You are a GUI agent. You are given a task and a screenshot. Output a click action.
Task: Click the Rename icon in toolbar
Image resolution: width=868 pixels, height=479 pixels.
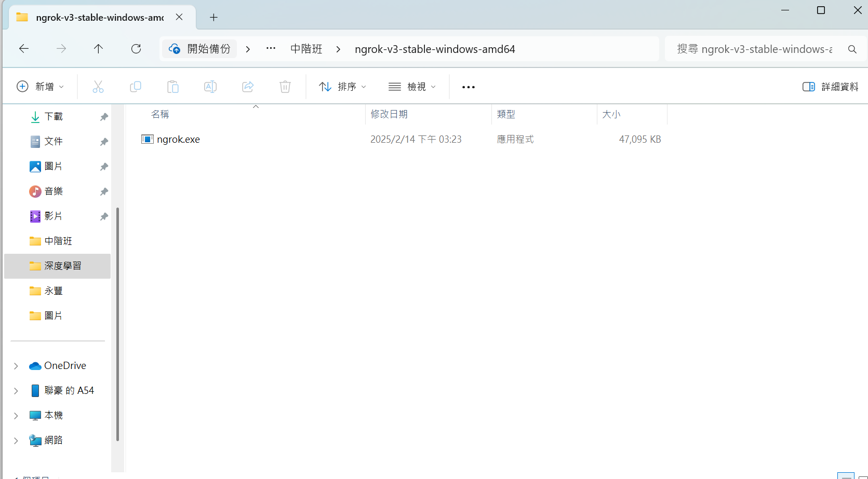click(210, 87)
